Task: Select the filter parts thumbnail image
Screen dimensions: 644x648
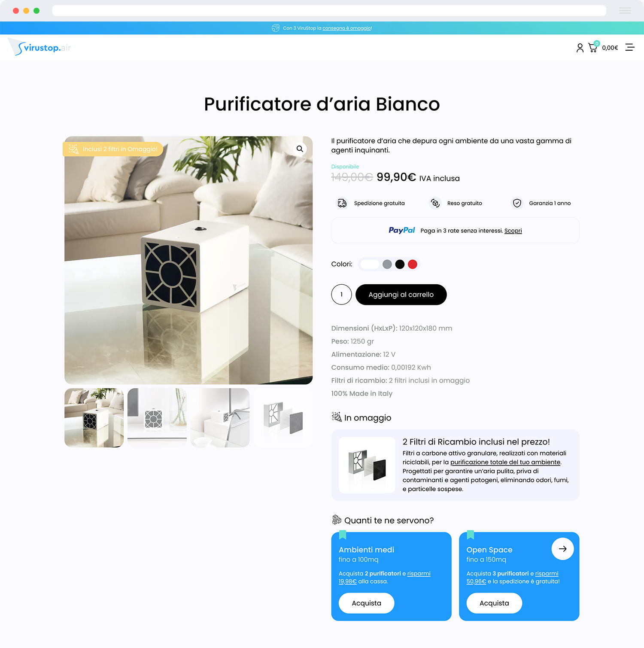Action: tap(283, 418)
